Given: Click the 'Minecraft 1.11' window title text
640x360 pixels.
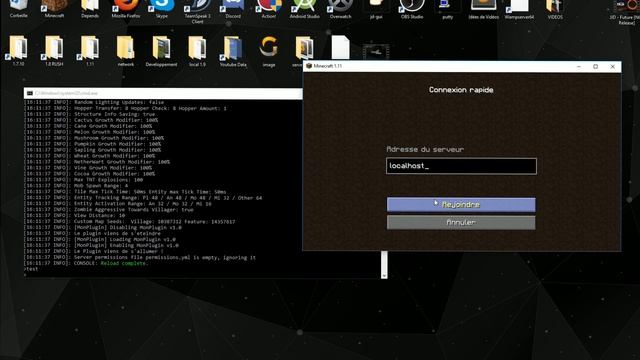Looking at the screenshot, I should [x=328, y=66].
